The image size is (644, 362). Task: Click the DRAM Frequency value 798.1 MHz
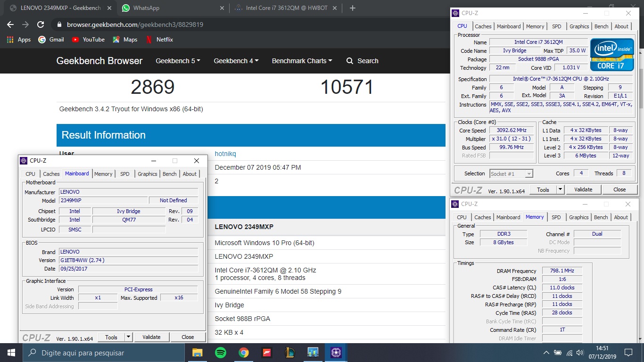click(x=562, y=271)
